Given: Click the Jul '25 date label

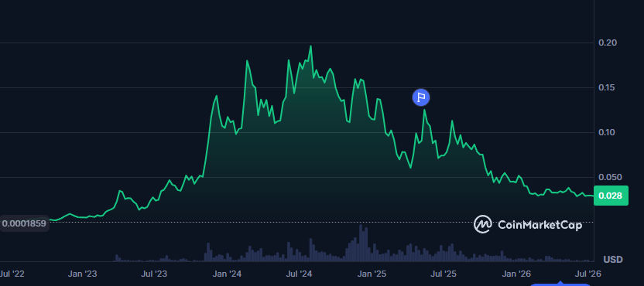Looking at the screenshot, I should click(444, 274).
